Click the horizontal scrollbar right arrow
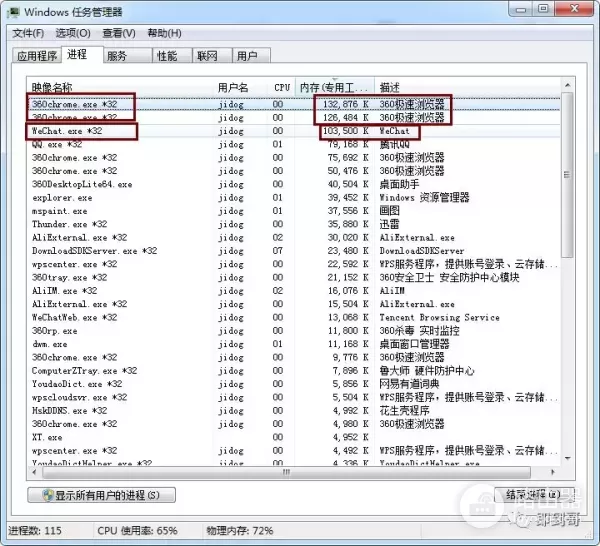Viewport: 600px width, 546px height. pyautogui.click(x=553, y=472)
